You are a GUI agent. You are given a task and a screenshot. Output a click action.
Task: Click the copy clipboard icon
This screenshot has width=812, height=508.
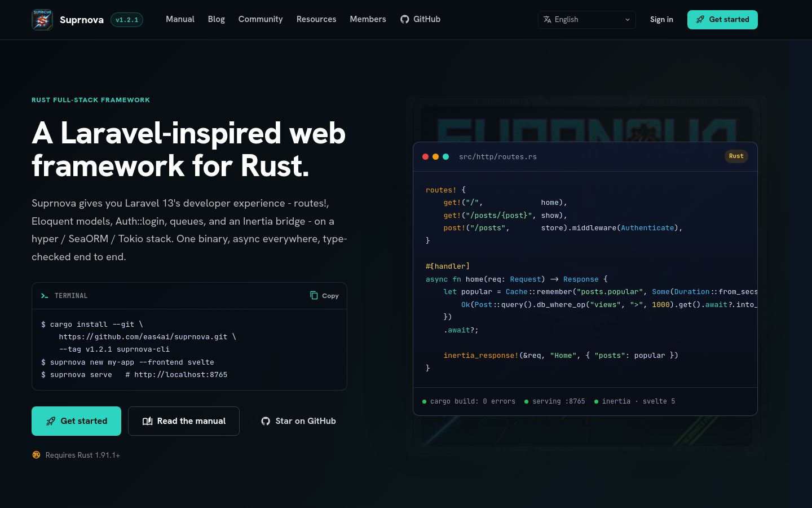pos(314,295)
